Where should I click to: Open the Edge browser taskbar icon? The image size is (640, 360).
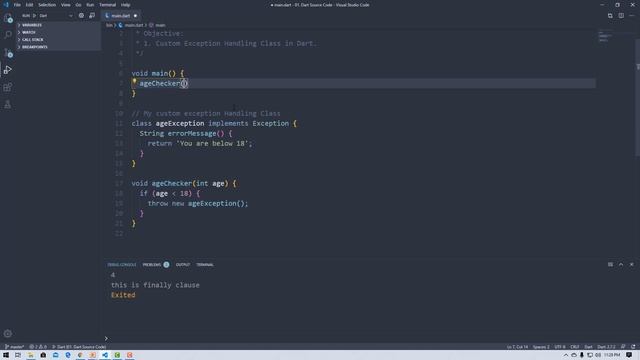[x=68, y=355]
